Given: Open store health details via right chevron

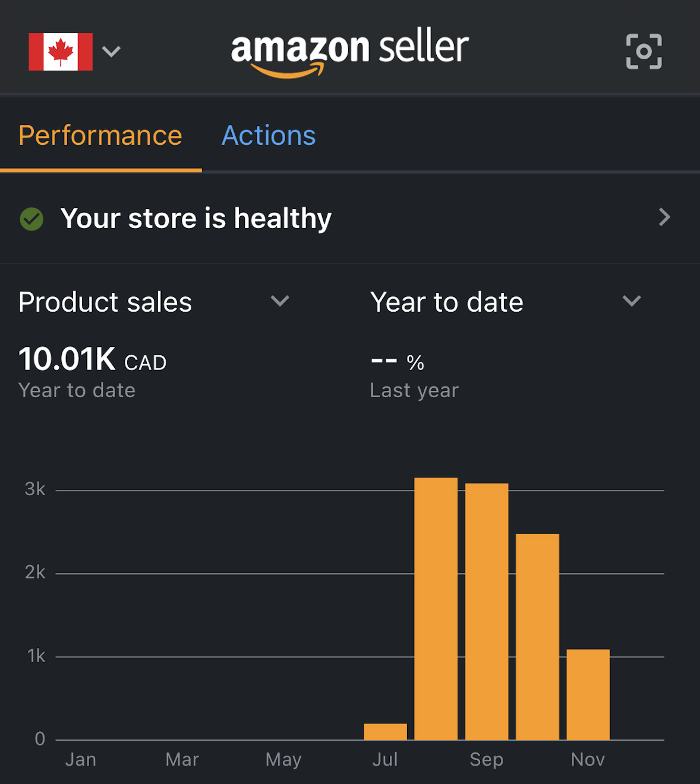Looking at the screenshot, I should tap(664, 218).
